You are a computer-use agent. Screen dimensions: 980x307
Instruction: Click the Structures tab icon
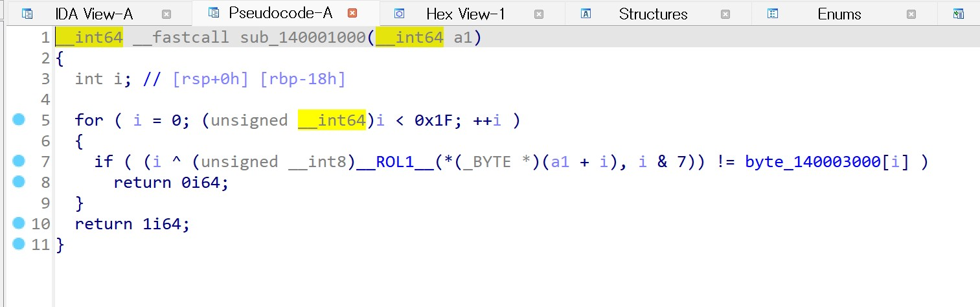[586, 14]
